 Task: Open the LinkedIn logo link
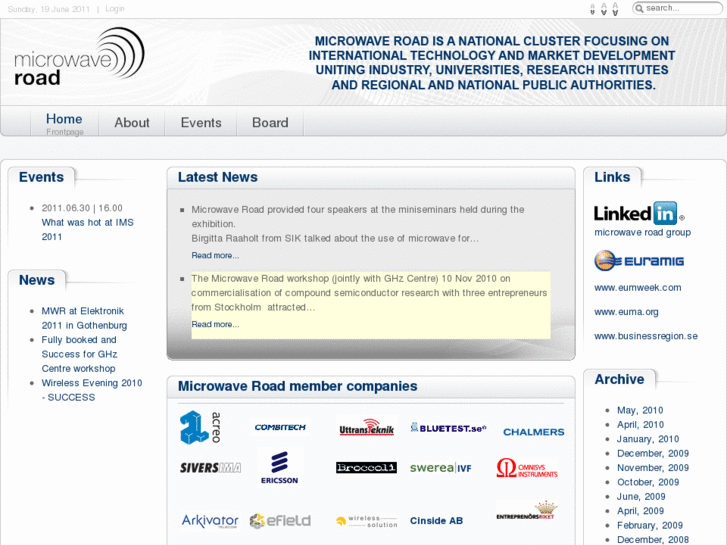(x=638, y=213)
